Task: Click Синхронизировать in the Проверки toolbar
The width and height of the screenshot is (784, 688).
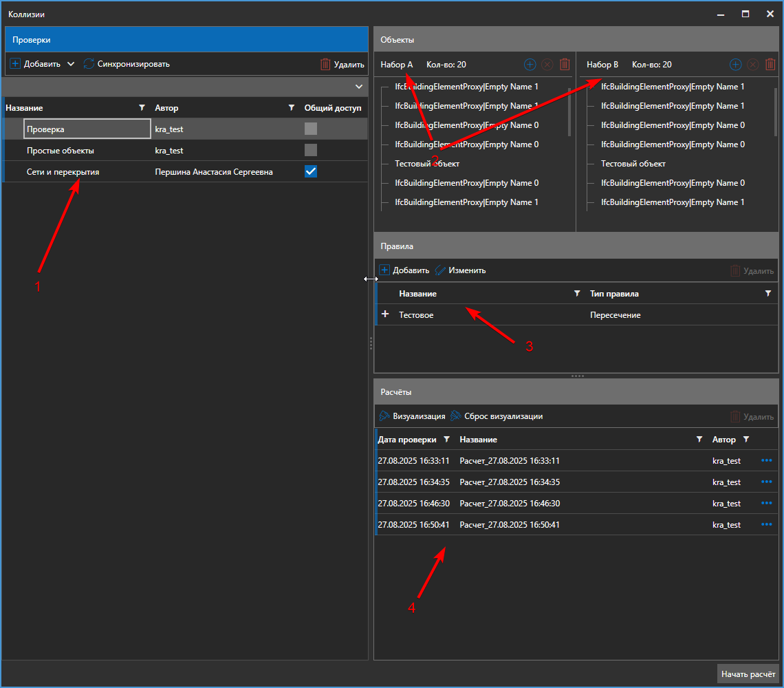Action: [127, 64]
